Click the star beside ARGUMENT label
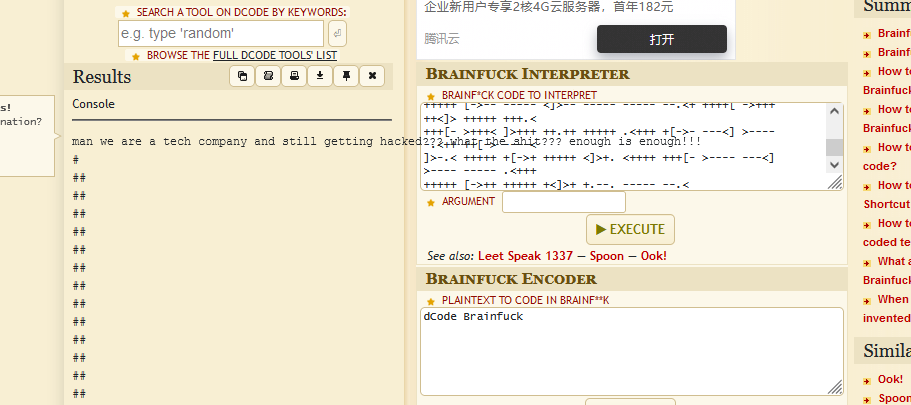Image resolution: width=911 pixels, height=405 pixels. coord(431,202)
